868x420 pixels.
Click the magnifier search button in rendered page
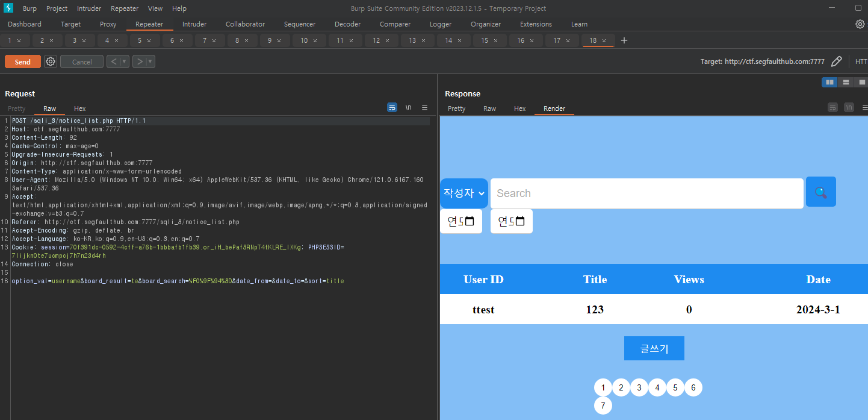(820, 192)
